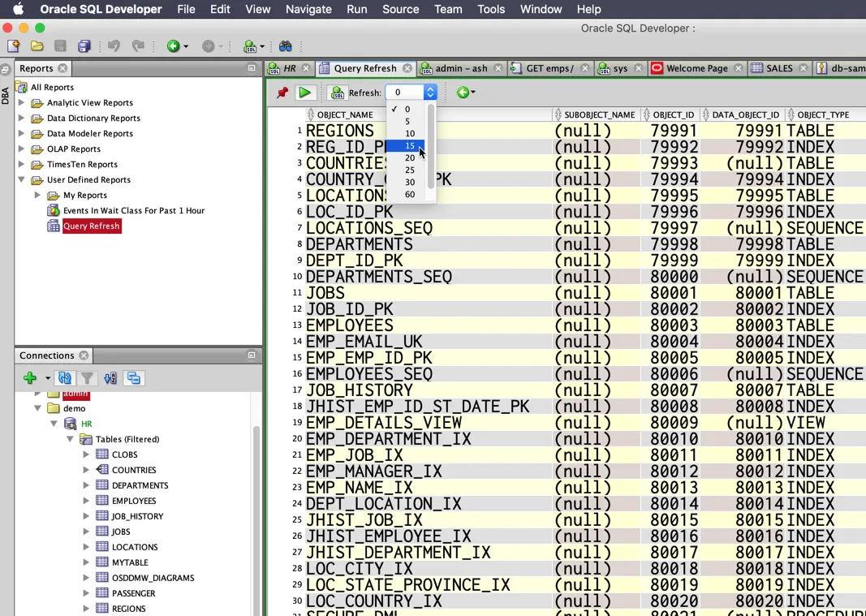This screenshot has width=866, height=616.
Task: Switch to the SALES tab
Action: pyautogui.click(x=778, y=68)
